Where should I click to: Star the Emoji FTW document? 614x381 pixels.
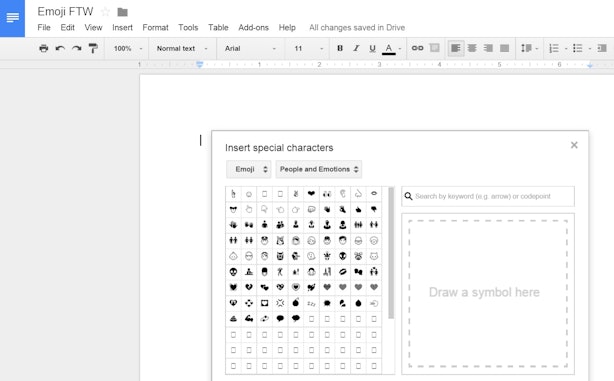click(105, 12)
